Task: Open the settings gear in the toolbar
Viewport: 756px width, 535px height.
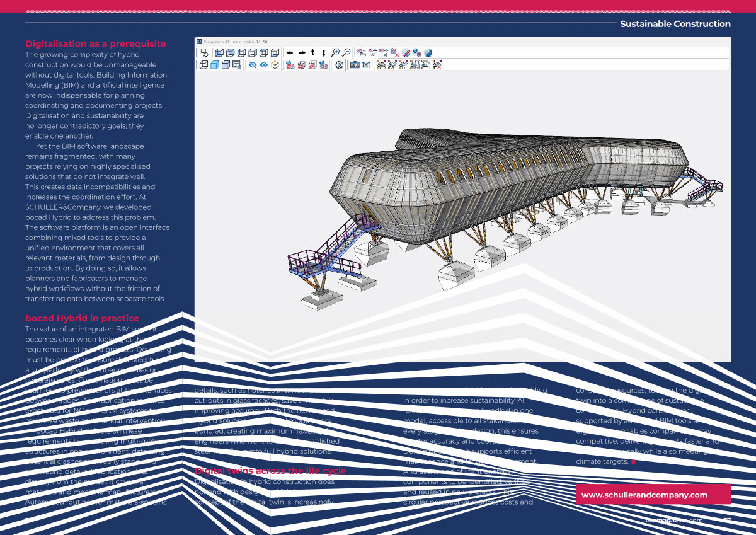Action: (x=339, y=65)
